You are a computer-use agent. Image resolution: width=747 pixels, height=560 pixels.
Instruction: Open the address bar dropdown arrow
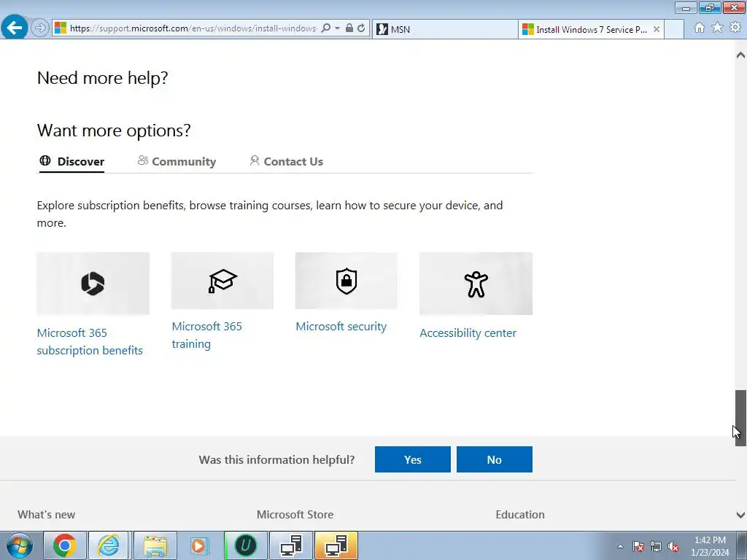pos(337,28)
